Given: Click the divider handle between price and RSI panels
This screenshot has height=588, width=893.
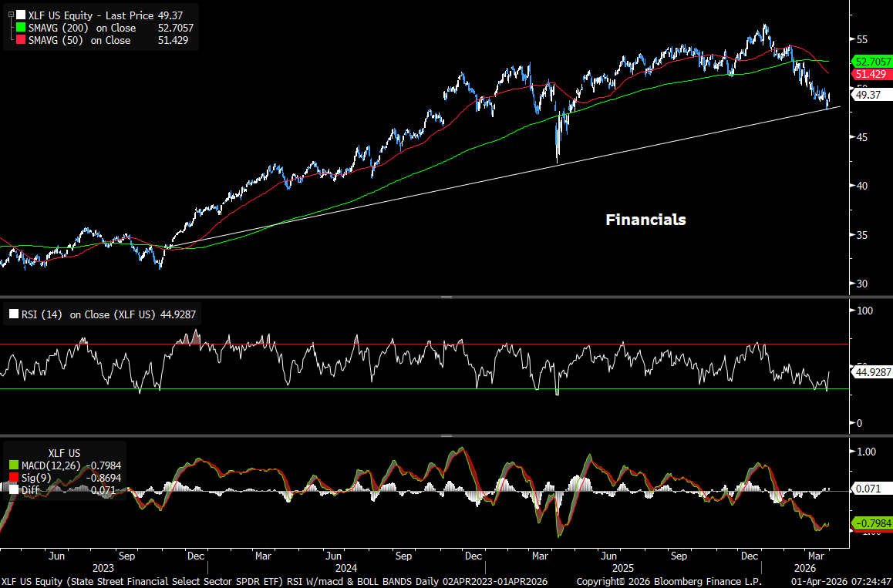Looking at the screenshot, I should pyautogui.click(x=446, y=297).
